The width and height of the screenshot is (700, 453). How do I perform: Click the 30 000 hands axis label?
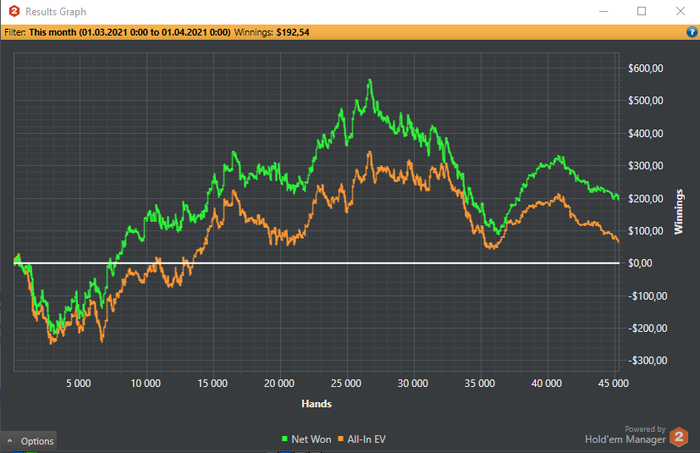click(413, 383)
